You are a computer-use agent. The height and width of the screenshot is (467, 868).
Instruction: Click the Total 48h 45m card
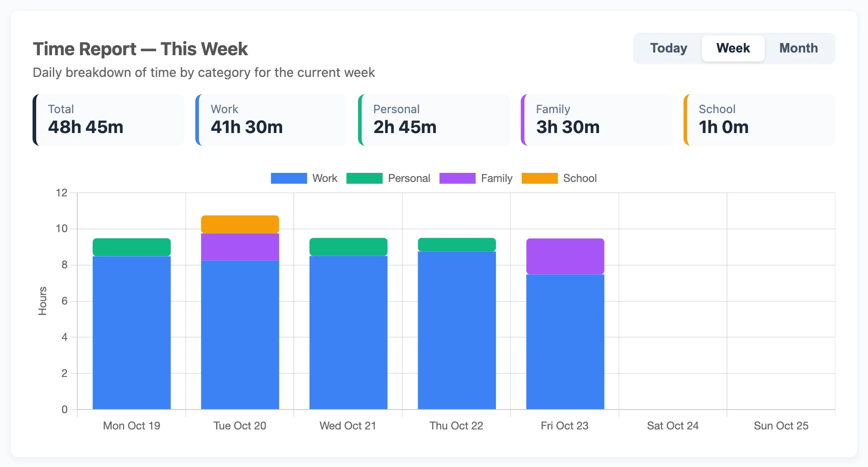pos(108,120)
